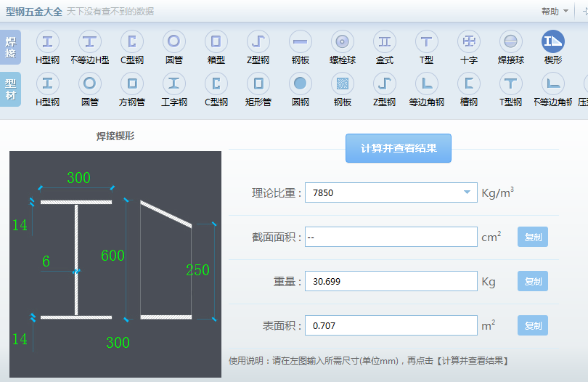Viewport: 588px width, 382px height.
Task: Select welded 箱型 icon
Action: point(216,41)
